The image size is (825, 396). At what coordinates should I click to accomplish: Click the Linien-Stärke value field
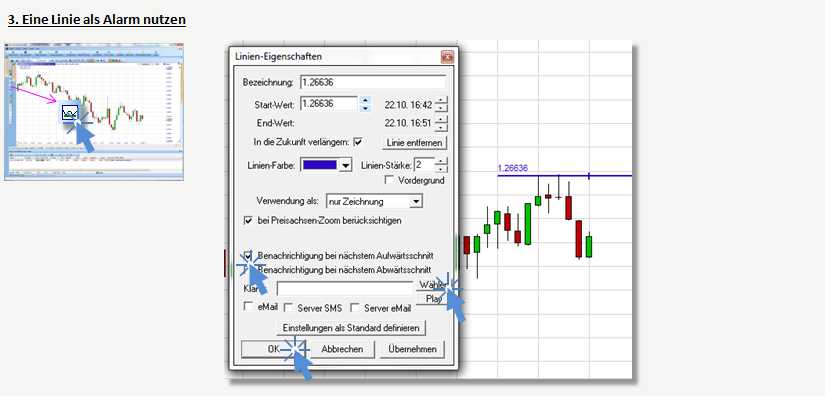(425, 165)
